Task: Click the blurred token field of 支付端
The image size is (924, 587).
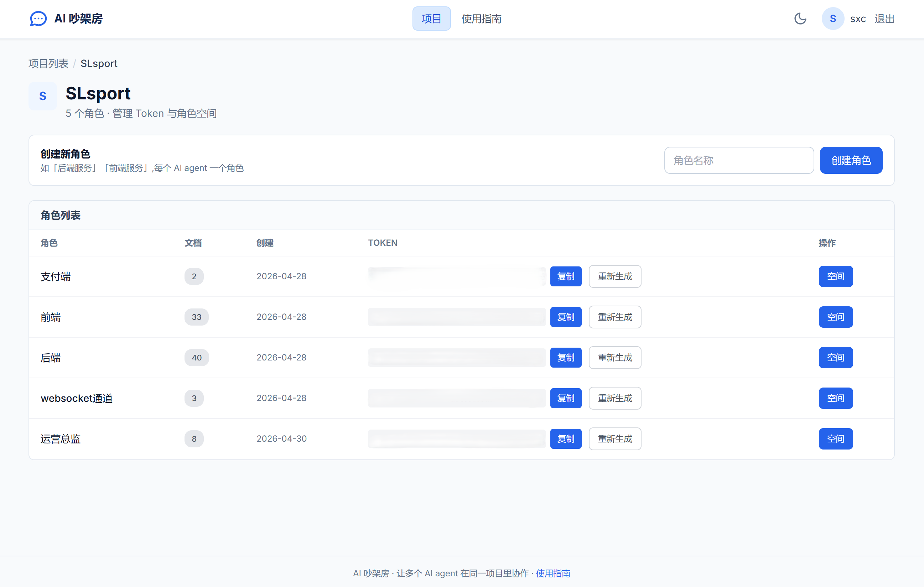Action: click(x=457, y=276)
